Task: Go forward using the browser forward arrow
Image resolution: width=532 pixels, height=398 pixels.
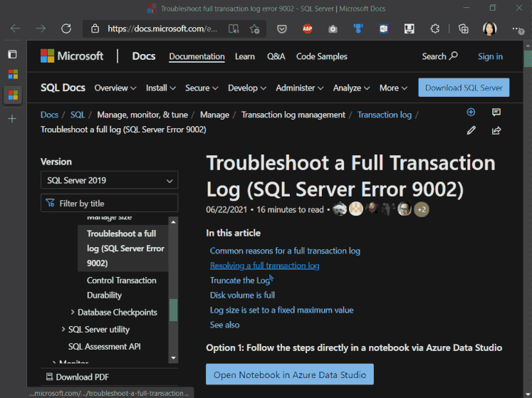Action: pos(41,28)
